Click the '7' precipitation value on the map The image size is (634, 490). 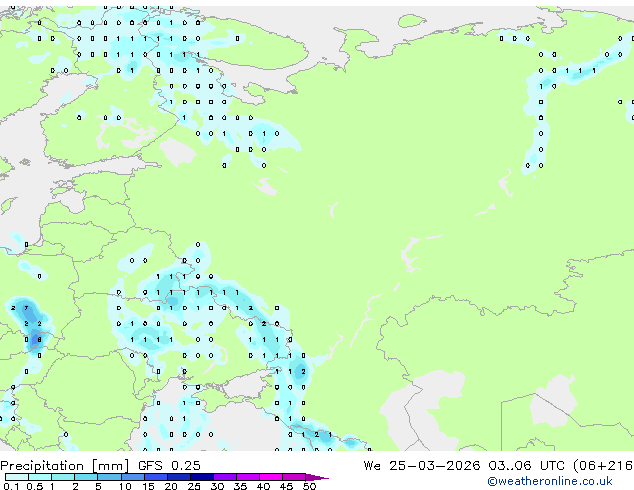point(26,308)
